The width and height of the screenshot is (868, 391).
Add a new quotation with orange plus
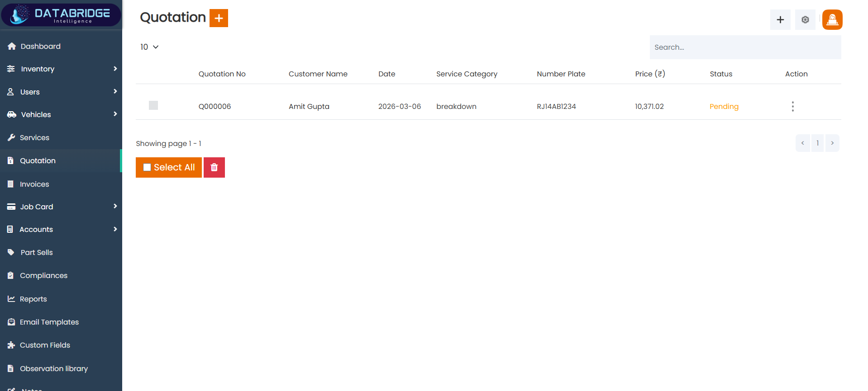click(x=219, y=18)
